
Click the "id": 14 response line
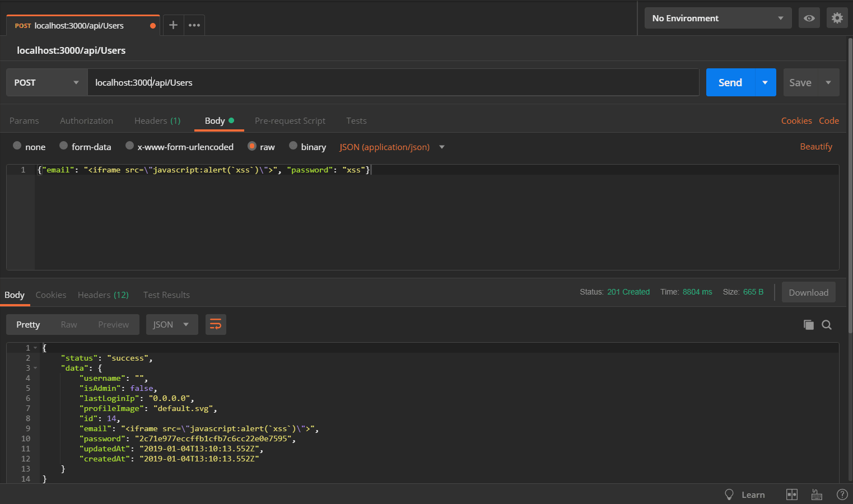(x=100, y=418)
